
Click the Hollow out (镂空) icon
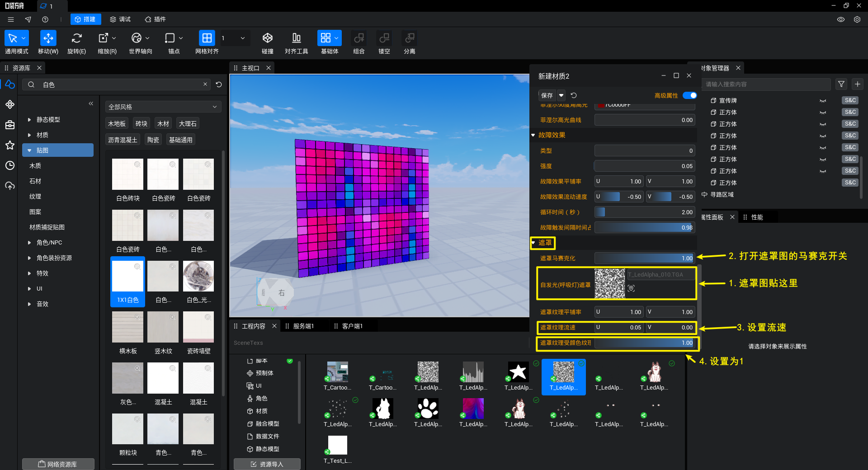[384, 38]
